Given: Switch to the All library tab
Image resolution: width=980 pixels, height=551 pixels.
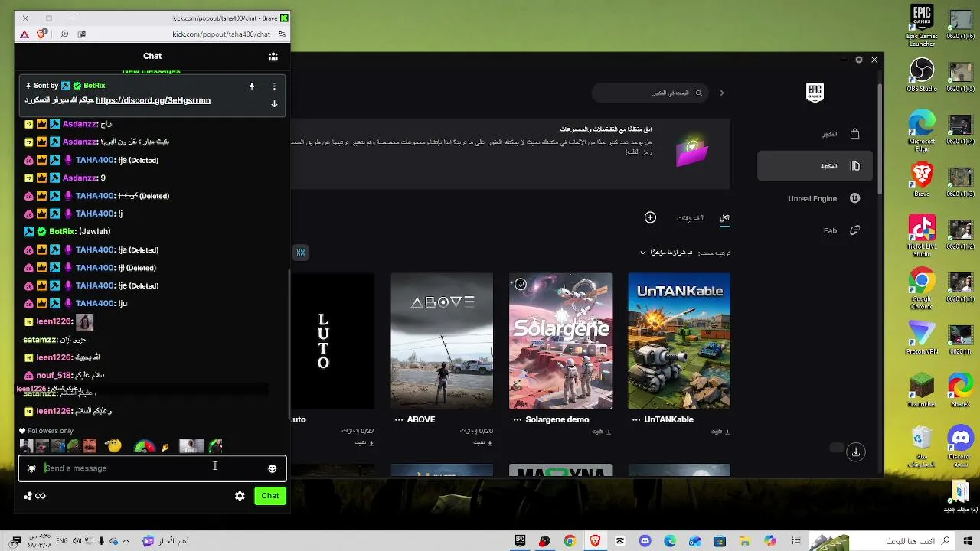Looking at the screenshot, I should [725, 218].
